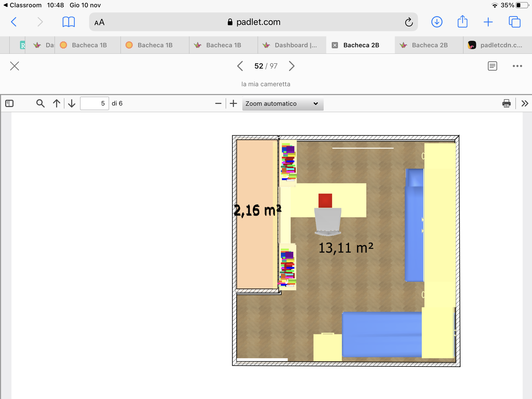
Task: Return to Classroom app link
Action: tap(23, 5)
